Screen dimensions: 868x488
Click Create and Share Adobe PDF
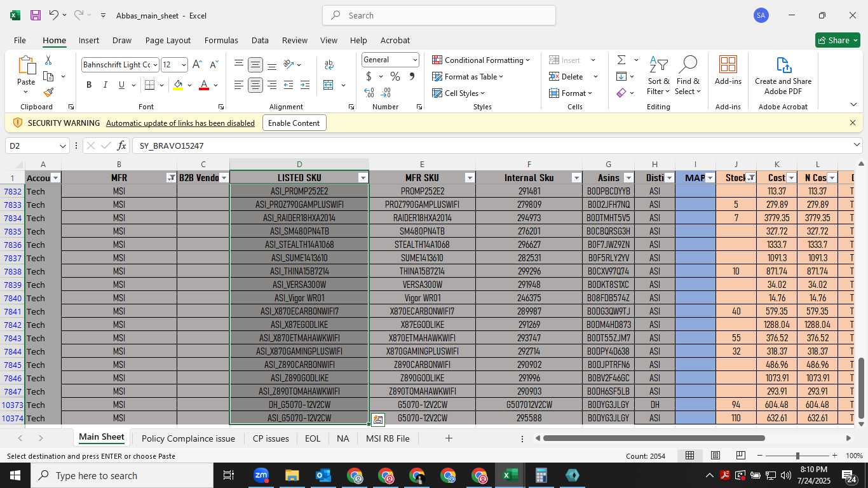click(x=783, y=76)
